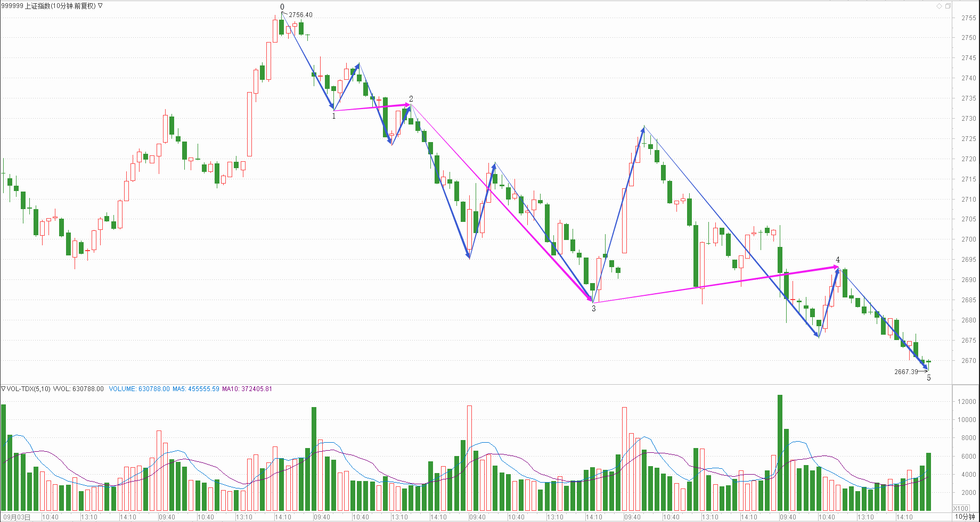Click the overlapping squares window icon
The image size is (980, 522).
(x=948, y=6)
